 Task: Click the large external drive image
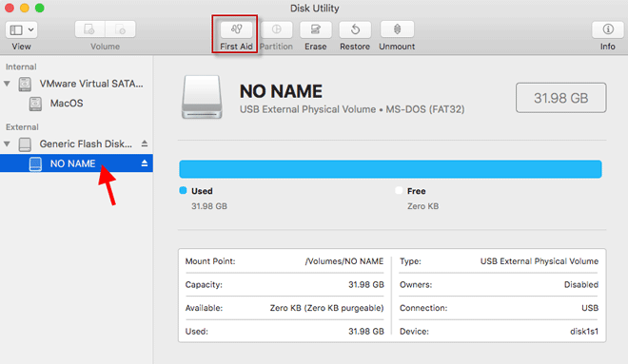coord(202,97)
